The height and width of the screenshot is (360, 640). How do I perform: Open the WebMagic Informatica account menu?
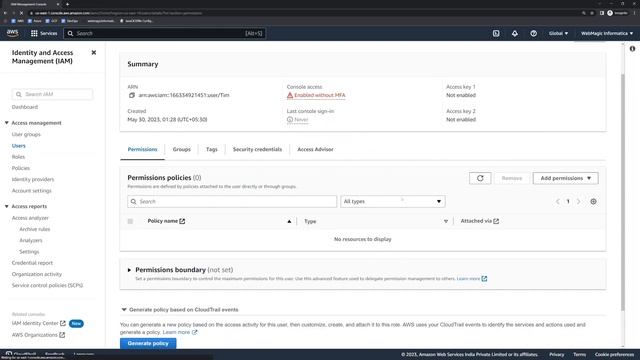tap(607, 33)
